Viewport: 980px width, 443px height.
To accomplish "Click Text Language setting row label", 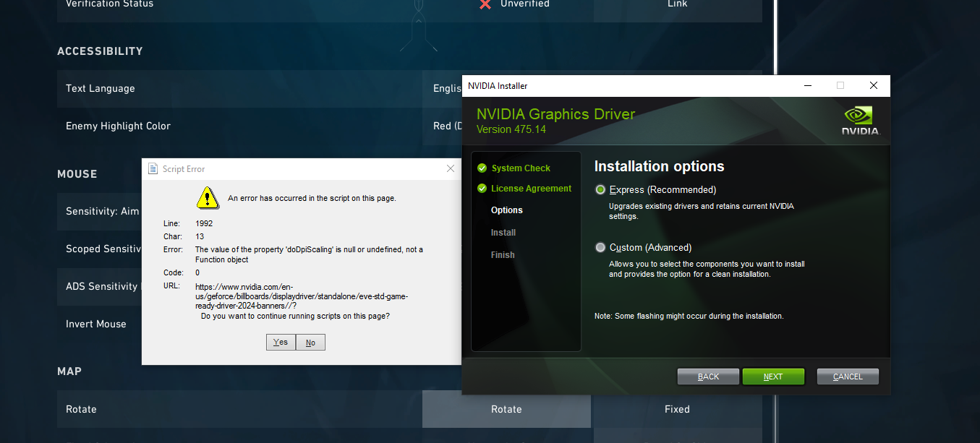I will coord(101,89).
